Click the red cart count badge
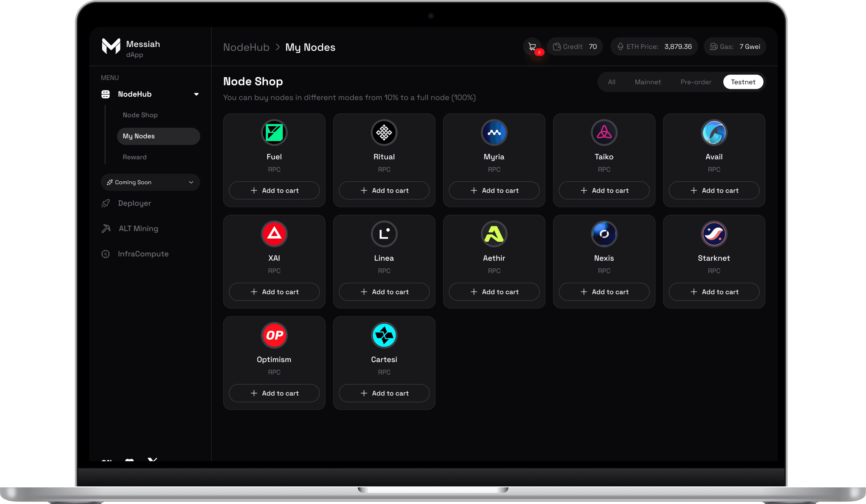 click(539, 52)
